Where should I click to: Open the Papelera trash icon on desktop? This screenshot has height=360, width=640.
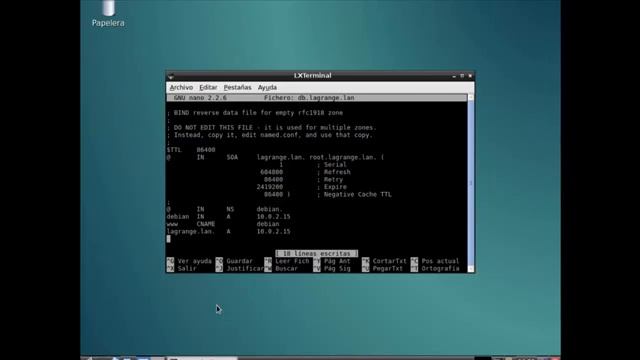point(108,13)
